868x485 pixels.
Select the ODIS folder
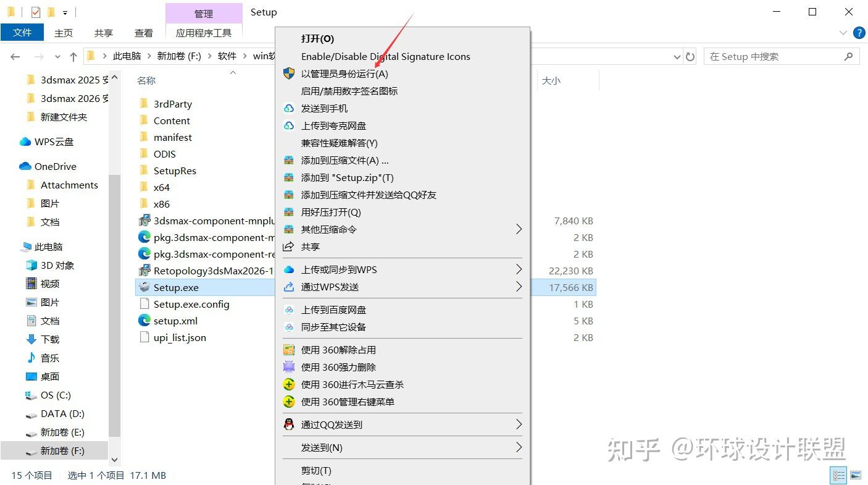click(165, 154)
